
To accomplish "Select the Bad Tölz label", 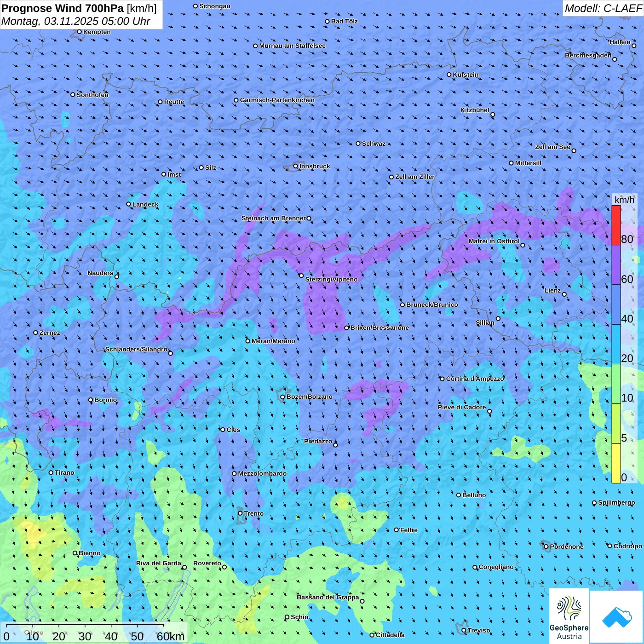I will click(x=345, y=21).
